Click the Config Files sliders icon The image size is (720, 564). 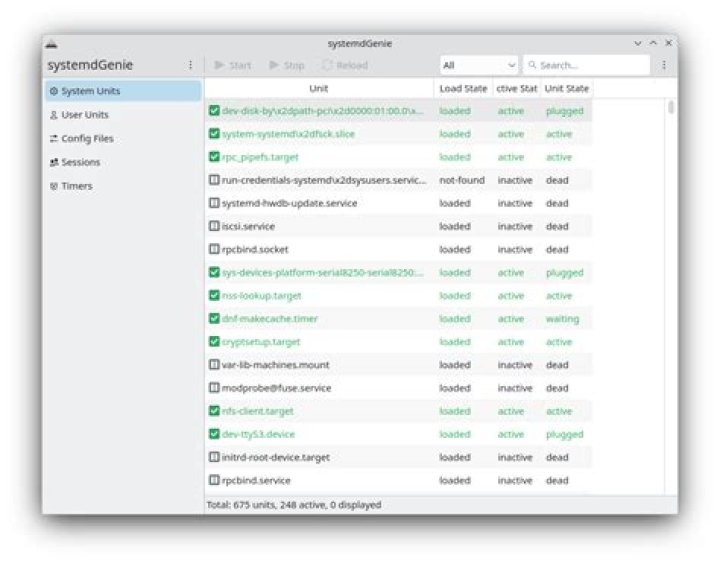click(54, 138)
